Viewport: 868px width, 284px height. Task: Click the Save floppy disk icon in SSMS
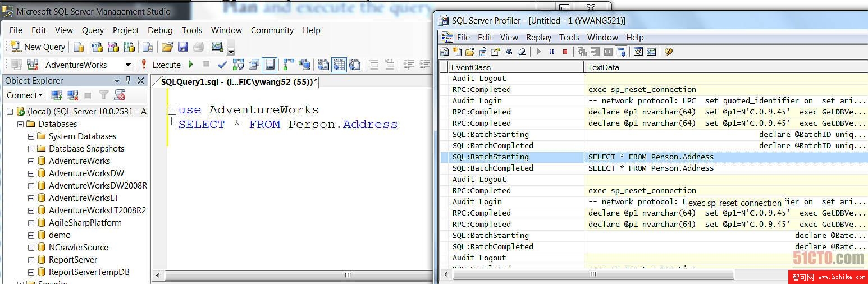point(183,47)
